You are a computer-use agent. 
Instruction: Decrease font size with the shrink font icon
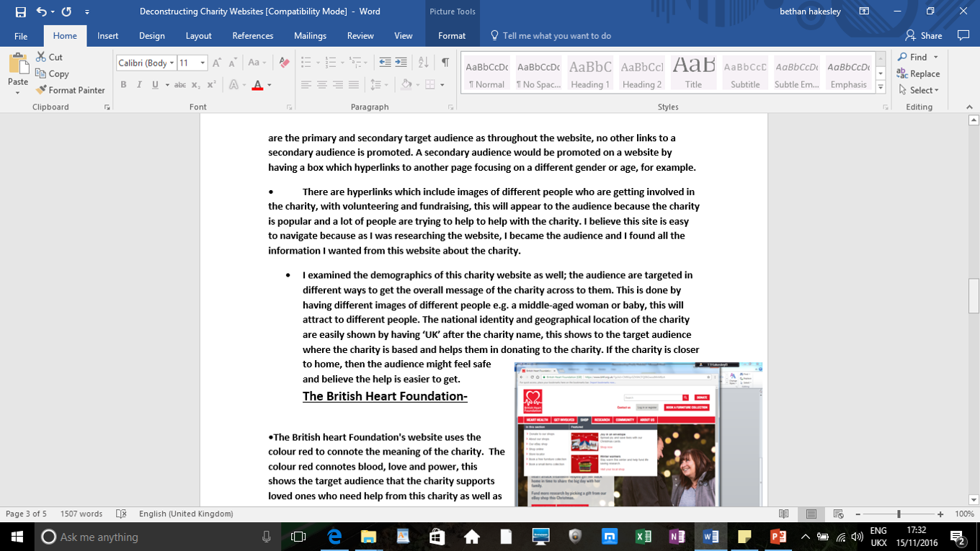233,63
